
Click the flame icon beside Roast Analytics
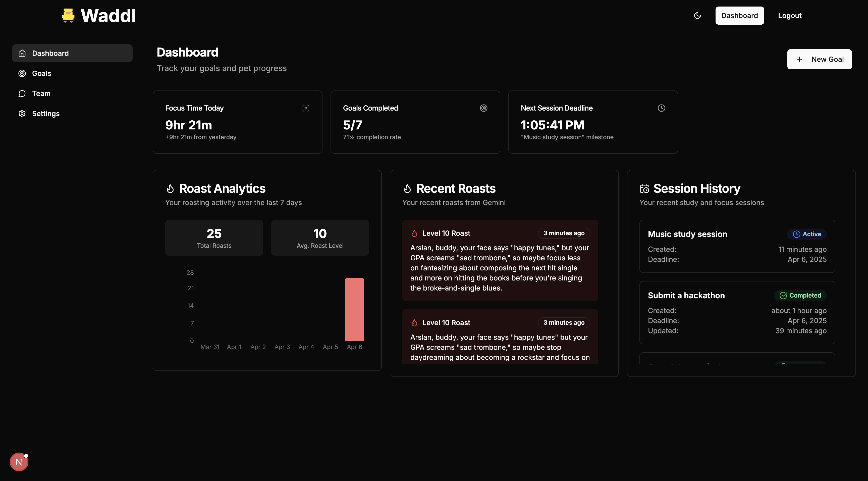(x=170, y=189)
